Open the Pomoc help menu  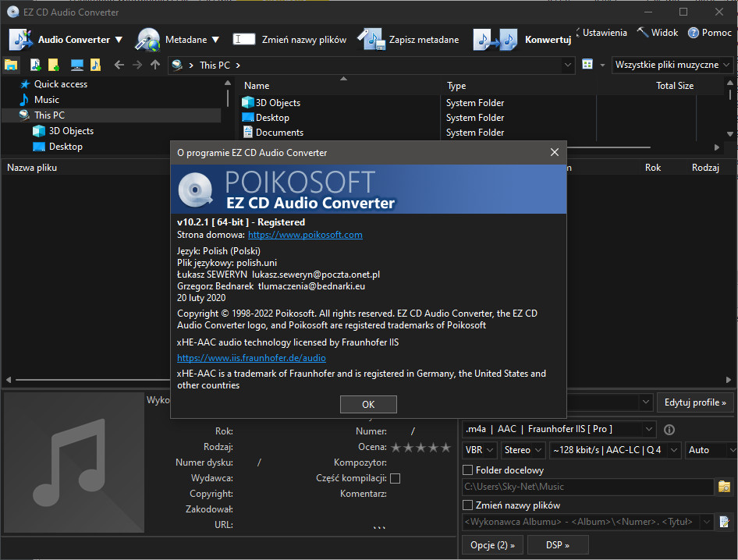coord(716,33)
